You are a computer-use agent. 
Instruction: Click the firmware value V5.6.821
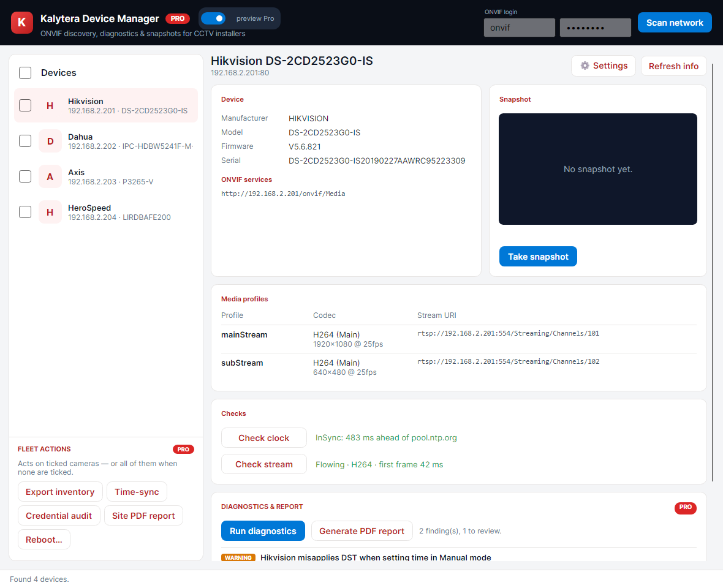[x=305, y=146]
